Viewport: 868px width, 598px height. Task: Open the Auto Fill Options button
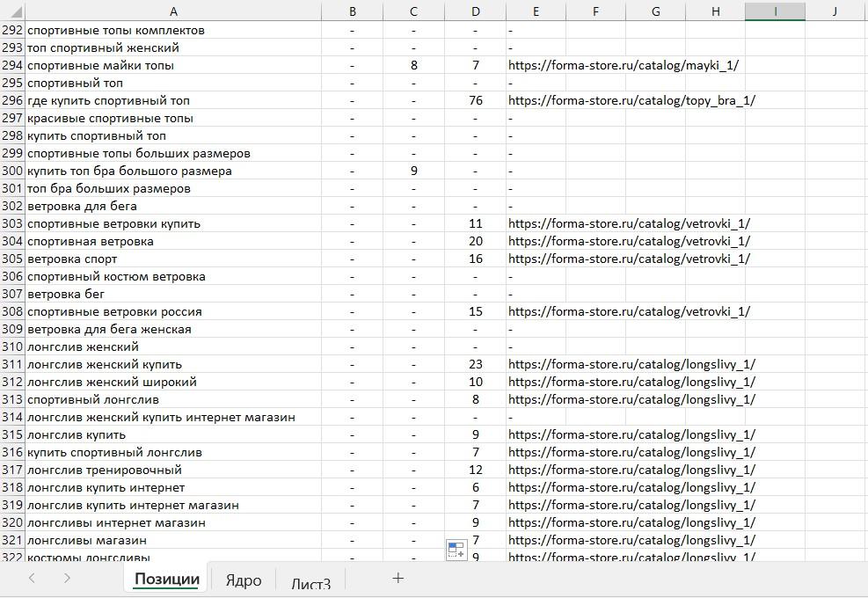click(x=456, y=550)
